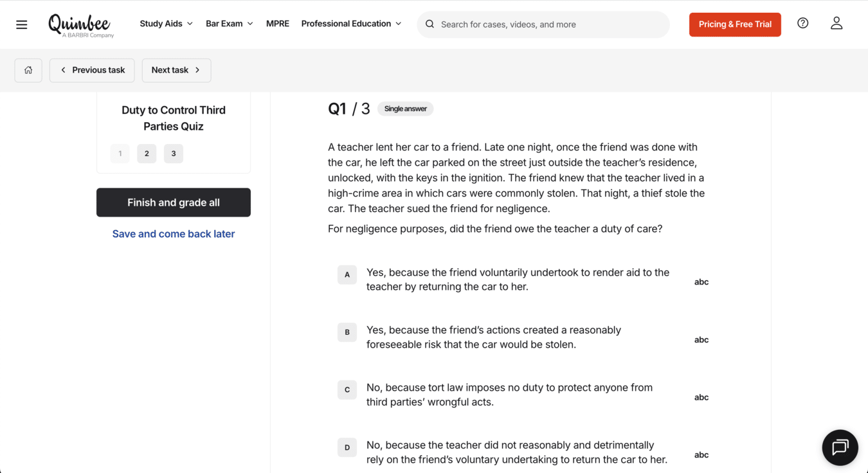The width and height of the screenshot is (868, 473).
Task: Open the user account icon
Action: [x=836, y=22]
